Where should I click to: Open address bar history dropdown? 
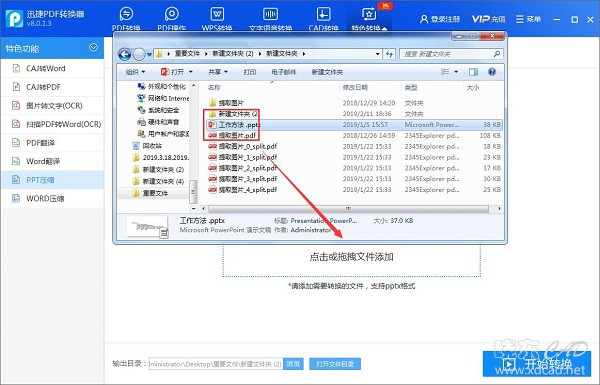378,54
